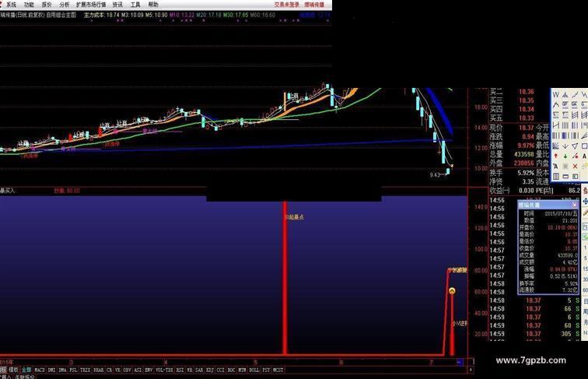Viewport: 588px width, 379px height.
Task: Open the 帮助 menu
Action: point(152,5)
